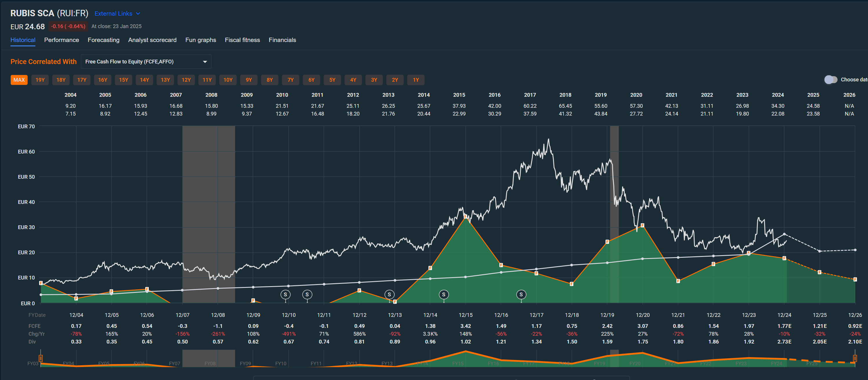Click the FCFE value 3.42 for 12/15

pyautogui.click(x=466, y=326)
